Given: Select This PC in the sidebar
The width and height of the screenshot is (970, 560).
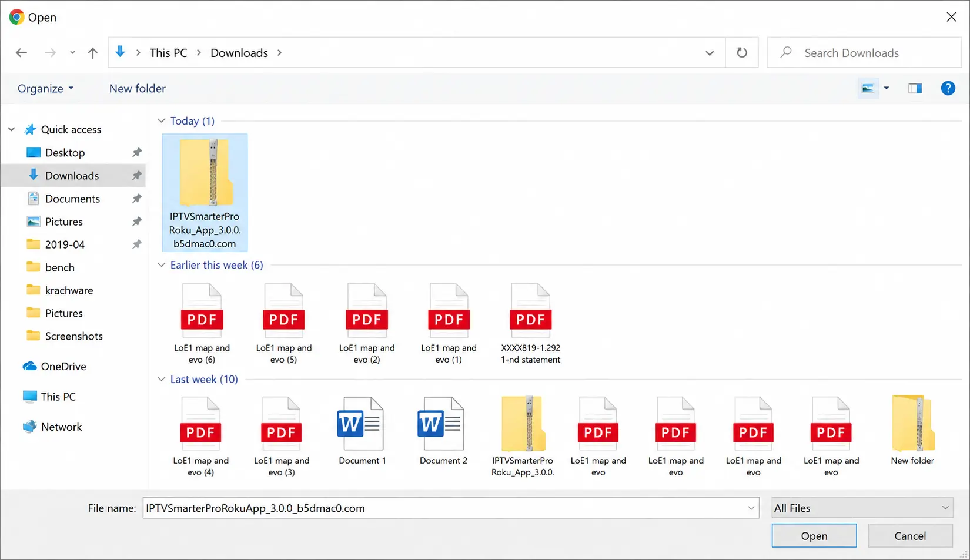Looking at the screenshot, I should pos(58,397).
